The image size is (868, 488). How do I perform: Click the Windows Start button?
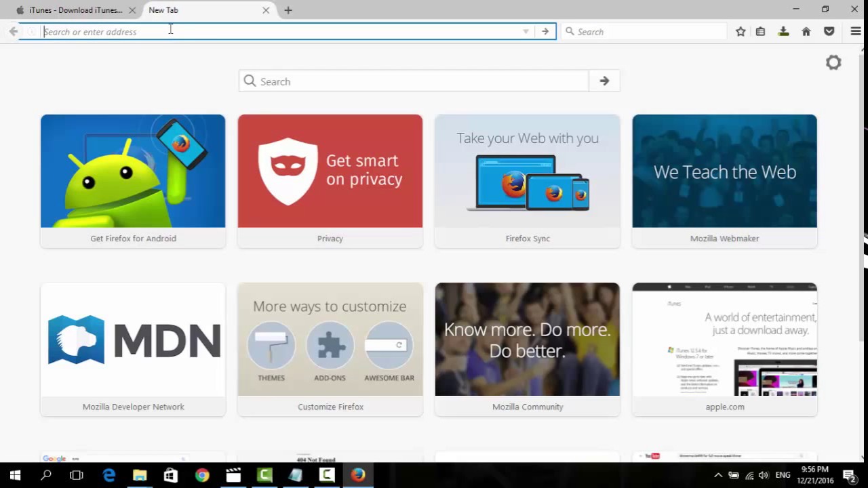click(15, 475)
